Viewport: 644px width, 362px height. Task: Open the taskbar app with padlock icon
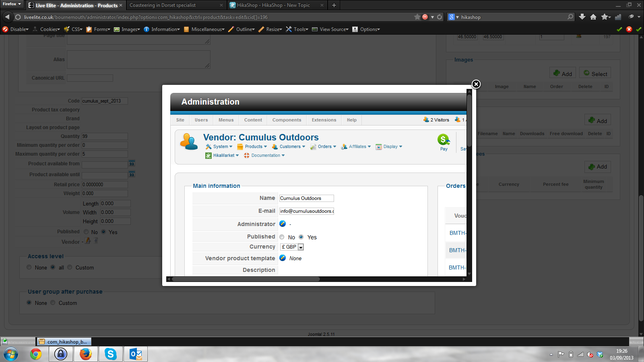tap(61, 354)
